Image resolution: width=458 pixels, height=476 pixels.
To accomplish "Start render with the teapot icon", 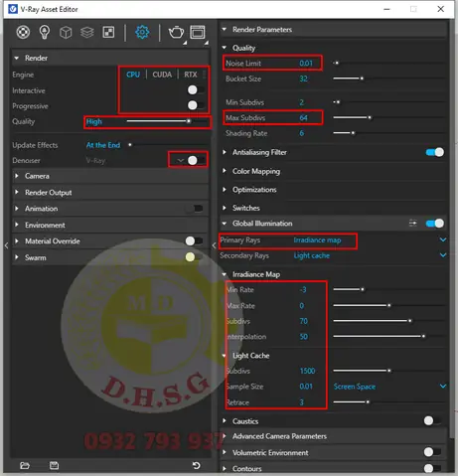I will tap(176, 33).
